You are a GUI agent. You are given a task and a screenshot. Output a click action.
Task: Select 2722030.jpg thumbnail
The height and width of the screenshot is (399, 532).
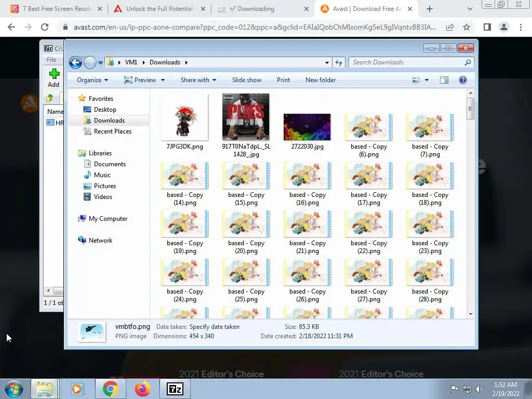(307, 127)
